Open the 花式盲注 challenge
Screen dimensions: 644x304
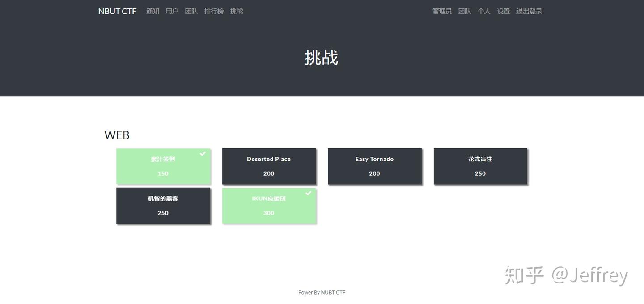click(480, 166)
